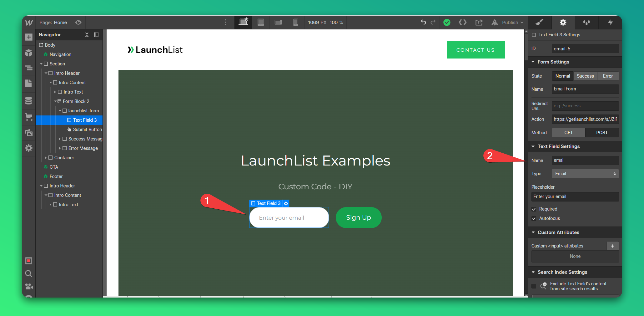Click the Webflow logo menu icon
The width and height of the screenshot is (644, 316).
click(x=29, y=23)
